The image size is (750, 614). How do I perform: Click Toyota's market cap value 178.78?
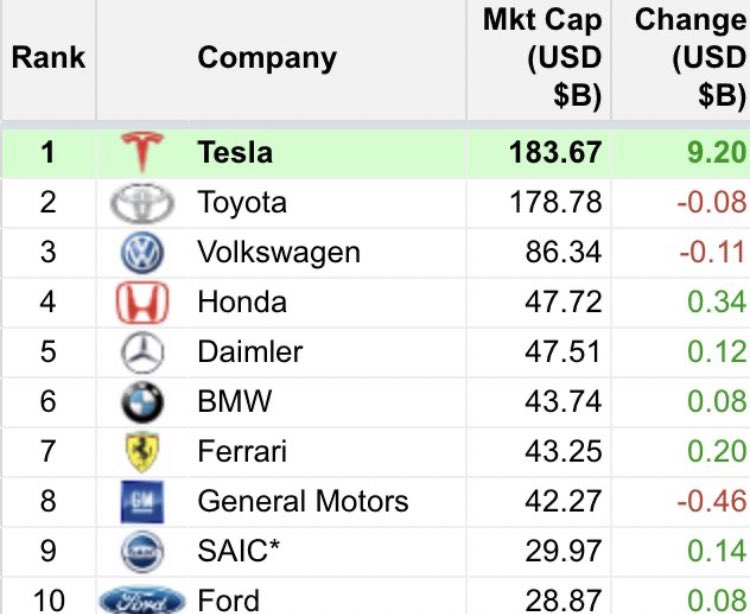(555, 202)
